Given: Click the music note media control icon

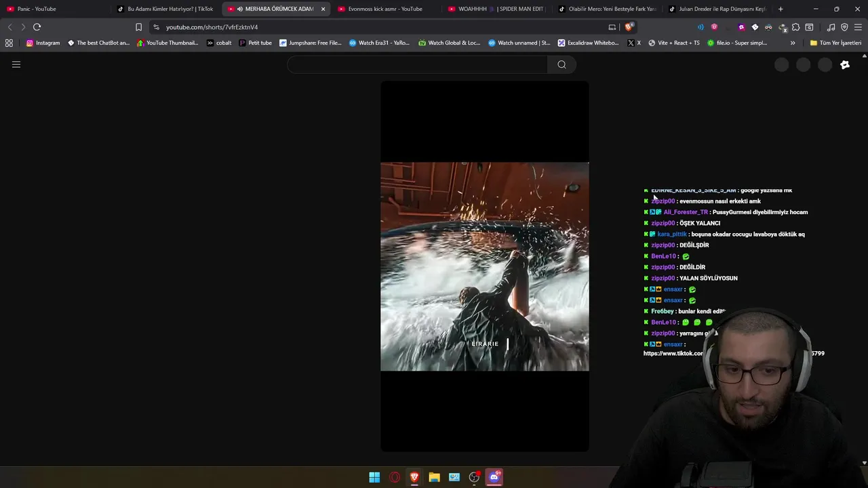Looking at the screenshot, I should 831,27.
